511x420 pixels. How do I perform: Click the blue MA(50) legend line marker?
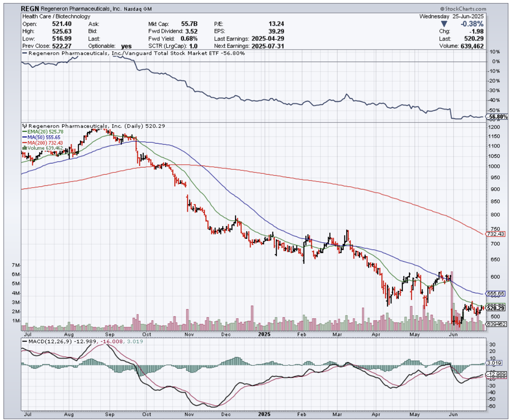[x=24, y=137]
